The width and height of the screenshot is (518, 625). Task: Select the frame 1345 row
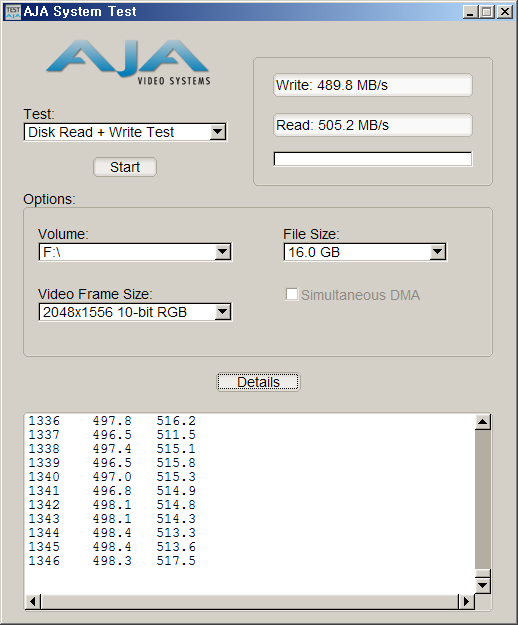click(x=112, y=546)
